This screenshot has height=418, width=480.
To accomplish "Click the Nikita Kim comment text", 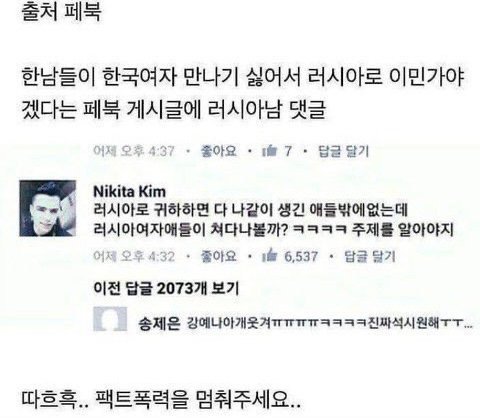I will [273, 220].
